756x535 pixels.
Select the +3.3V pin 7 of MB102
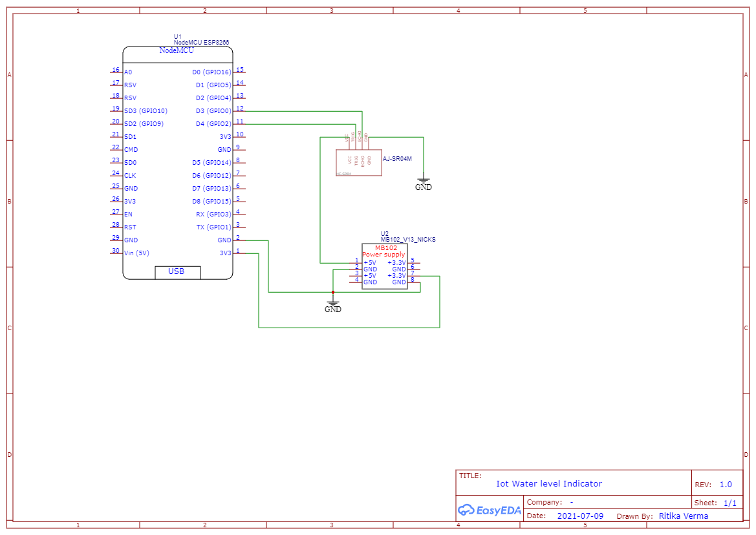[x=396, y=275]
